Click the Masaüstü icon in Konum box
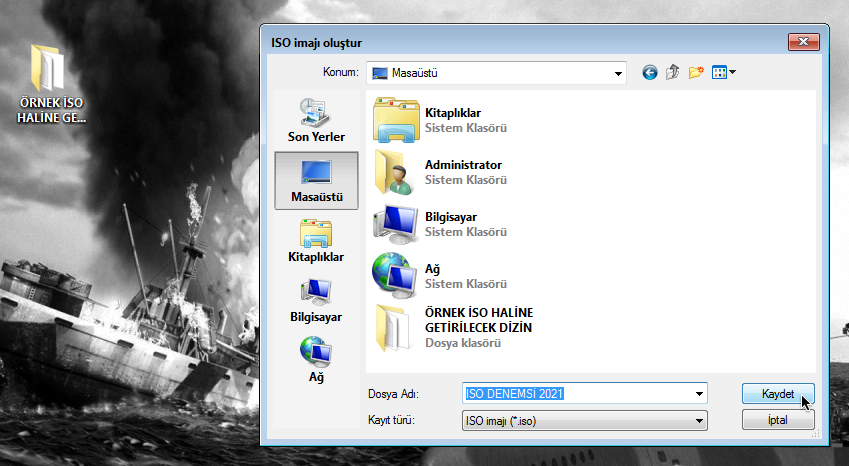 point(380,73)
